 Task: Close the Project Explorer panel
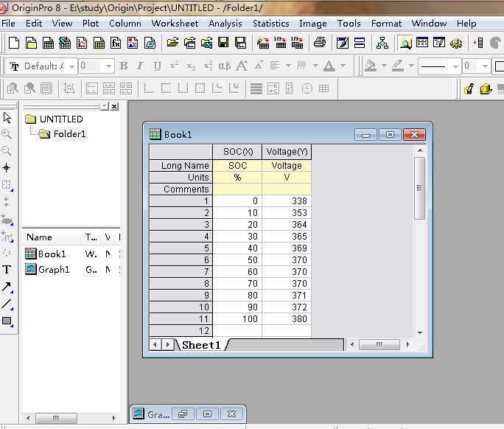pos(115,106)
